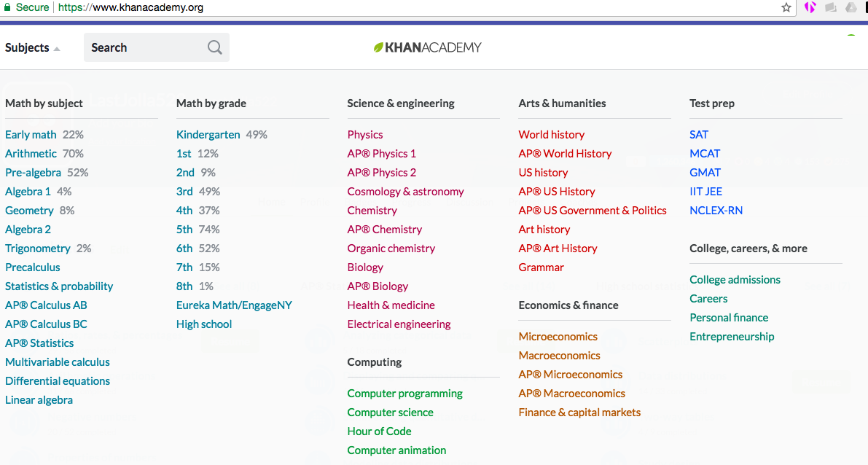Viewport: 868px width, 465px height.
Task: Select Kindergarten math grade
Action: 208,135
